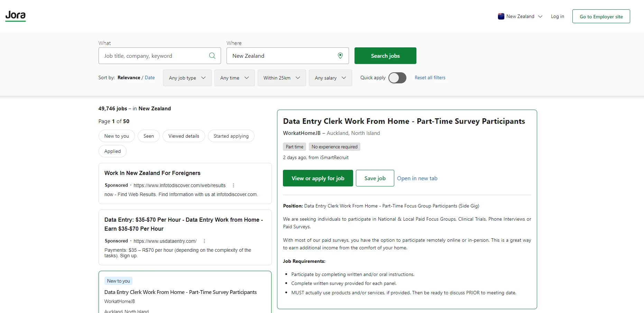
Task: Open the Work In New Zealand For Foreigners ad
Action: click(x=152, y=173)
